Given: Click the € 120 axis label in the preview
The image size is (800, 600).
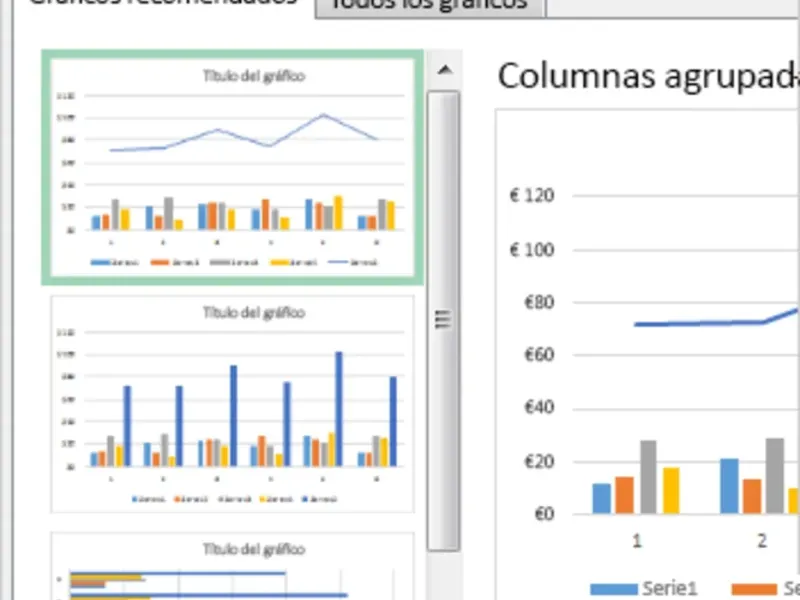Looking at the screenshot, I should pyautogui.click(x=532, y=195).
